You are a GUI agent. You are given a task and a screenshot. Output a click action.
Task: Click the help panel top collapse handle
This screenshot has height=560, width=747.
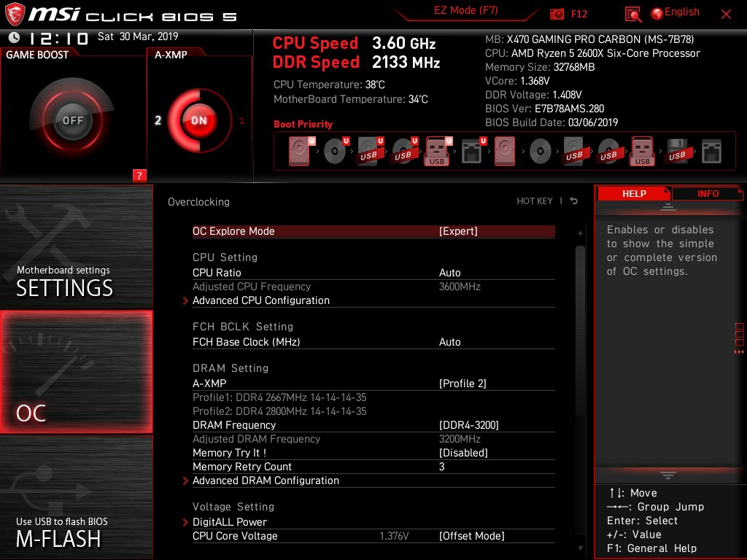pos(668,207)
